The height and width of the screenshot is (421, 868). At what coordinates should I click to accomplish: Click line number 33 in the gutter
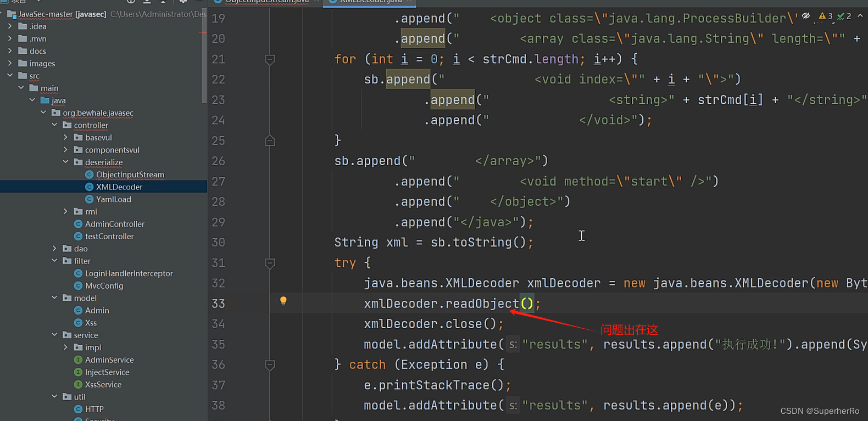point(219,304)
